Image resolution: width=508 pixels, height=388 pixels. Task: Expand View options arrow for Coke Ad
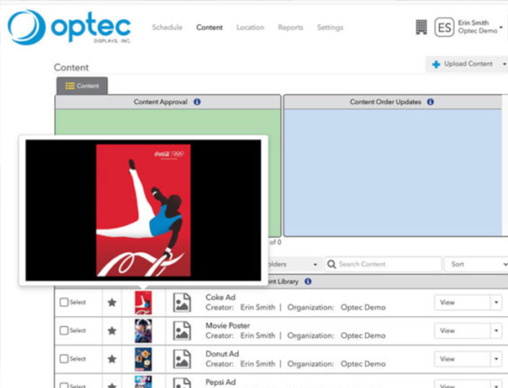496,302
